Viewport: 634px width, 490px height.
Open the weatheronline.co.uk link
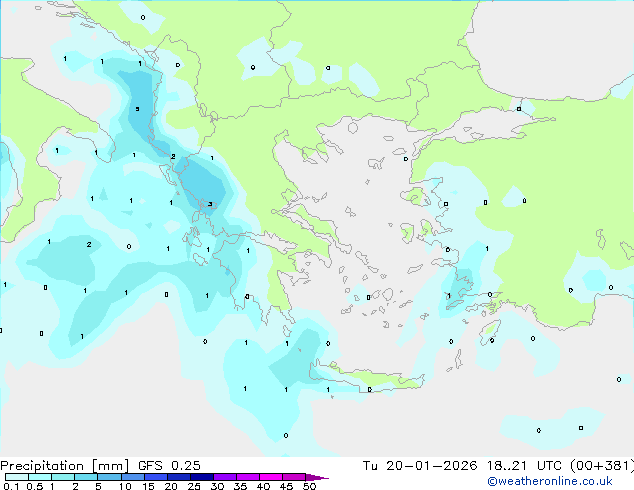pyautogui.click(x=550, y=481)
